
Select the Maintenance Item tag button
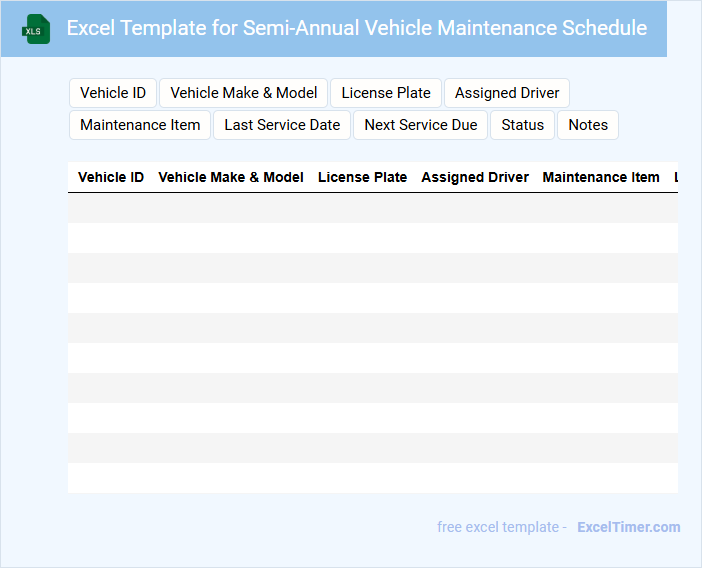click(140, 125)
